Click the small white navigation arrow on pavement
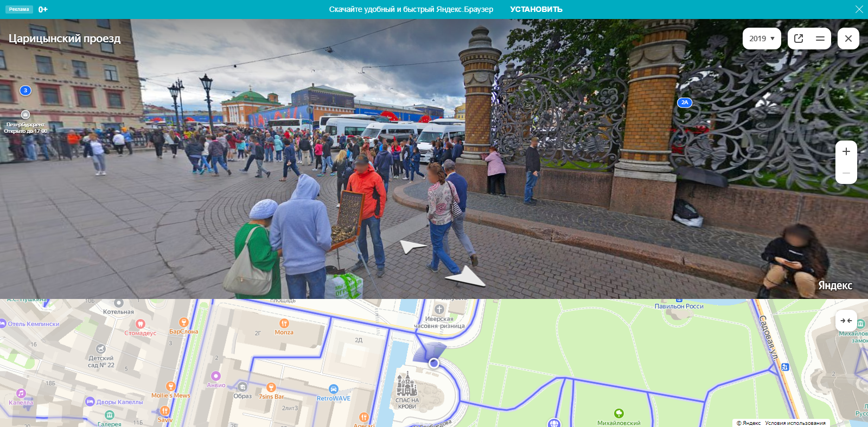Screen dimensions: 868x427 (x=413, y=247)
